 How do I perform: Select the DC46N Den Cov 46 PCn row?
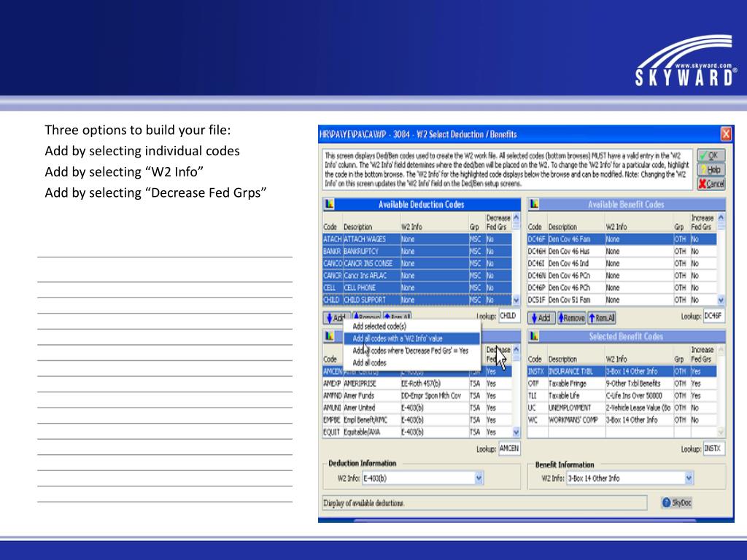click(622, 276)
